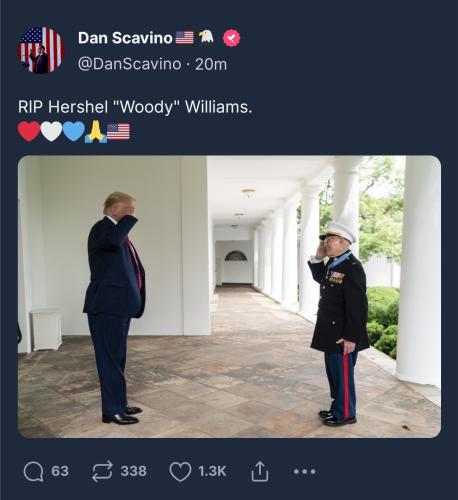
Task: Click the flag emoji after Dan Scavino
Action: (184, 38)
